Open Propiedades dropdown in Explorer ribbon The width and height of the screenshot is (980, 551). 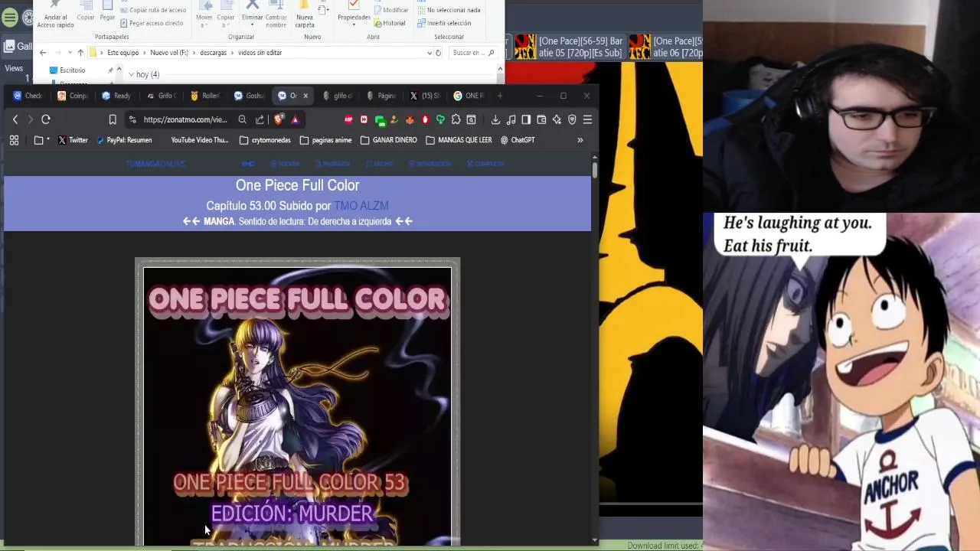354,15
